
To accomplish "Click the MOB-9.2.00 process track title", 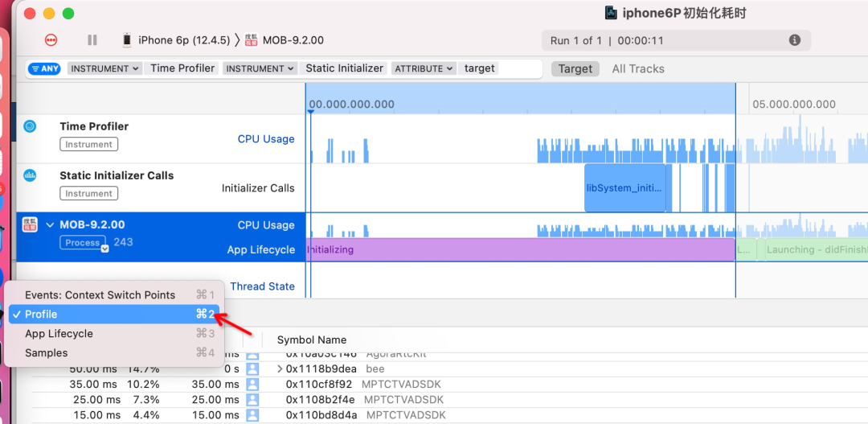I will tap(92, 224).
